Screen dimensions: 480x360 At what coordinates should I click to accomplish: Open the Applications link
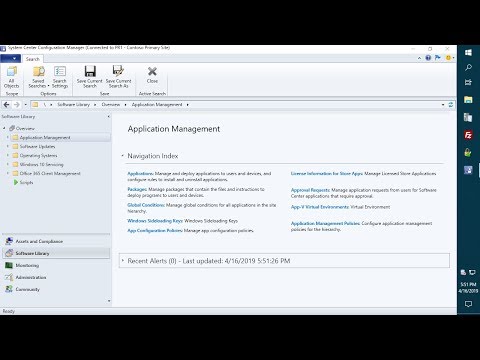click(x=140, y=173)
